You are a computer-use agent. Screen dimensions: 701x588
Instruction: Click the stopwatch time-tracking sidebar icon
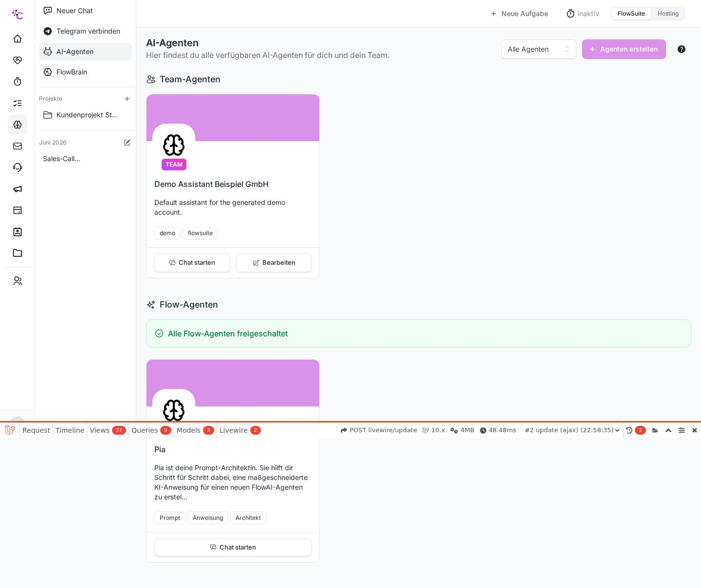18,82
